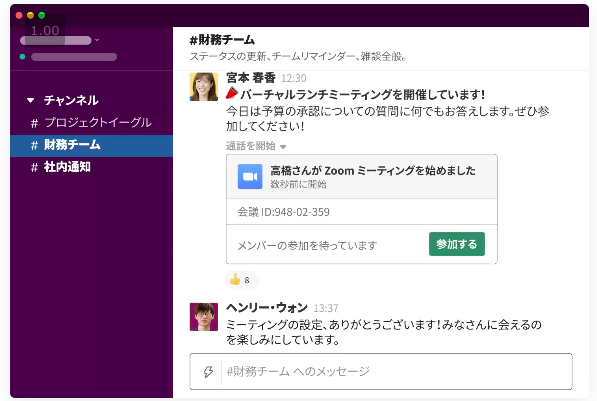Open 宮本 春香's profile avatar
This screenshot has width=597, height=401.
[204, 87]
